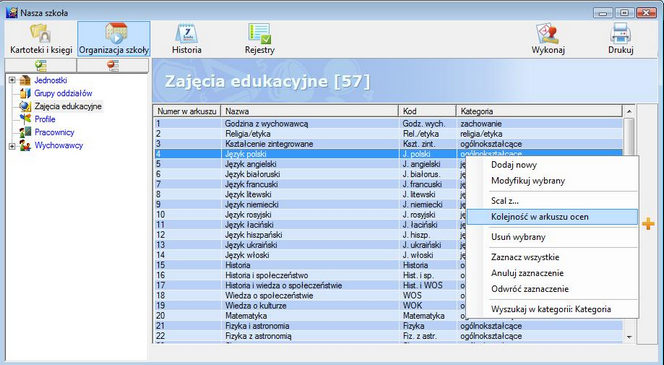The width and height of the screenshot is (664, 365).
Task: Select row Język francuski
Action: pos(310,184)
